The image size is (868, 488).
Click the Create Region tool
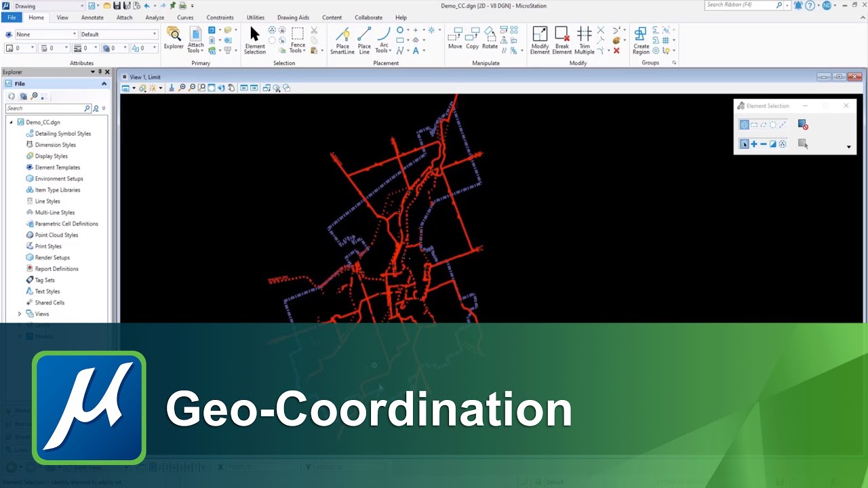(x=641, y=41)
